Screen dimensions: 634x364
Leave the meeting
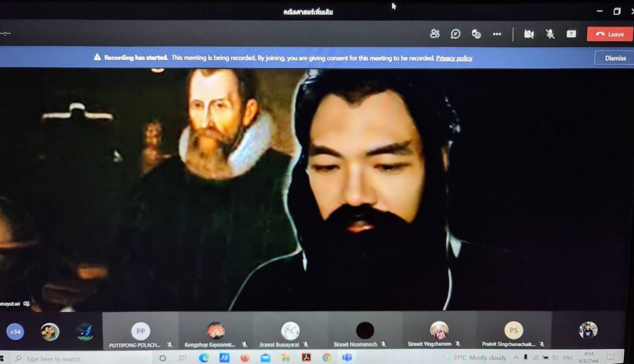point(609,35)
